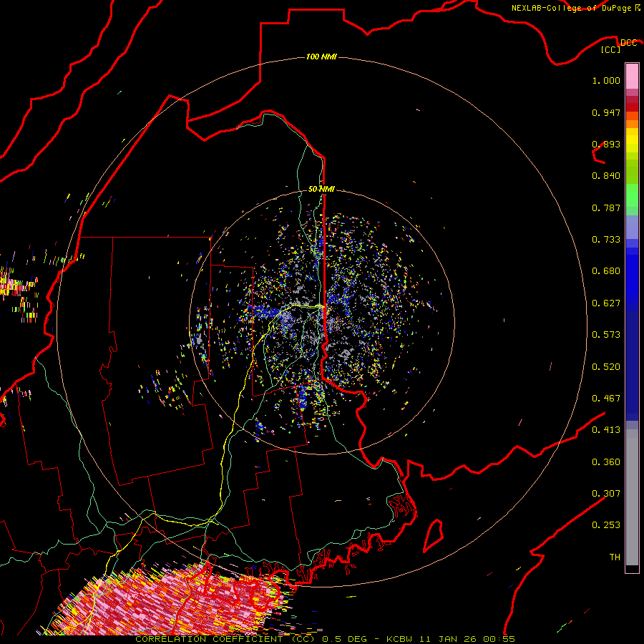Pick the bright green colorbar swatch

[632, 195]
